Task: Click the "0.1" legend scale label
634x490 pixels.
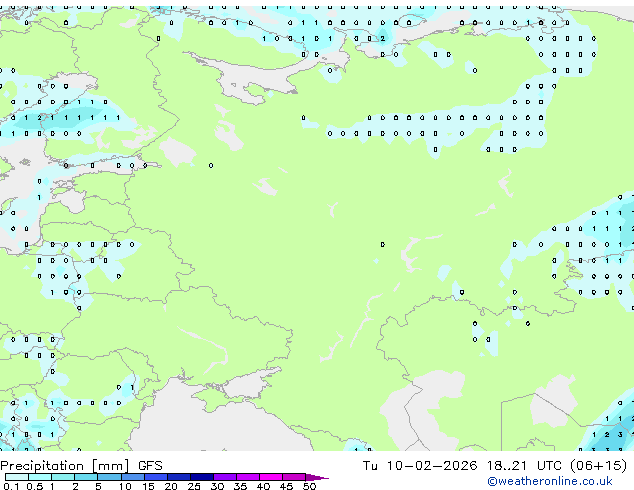Action: [x=11, y=486]
